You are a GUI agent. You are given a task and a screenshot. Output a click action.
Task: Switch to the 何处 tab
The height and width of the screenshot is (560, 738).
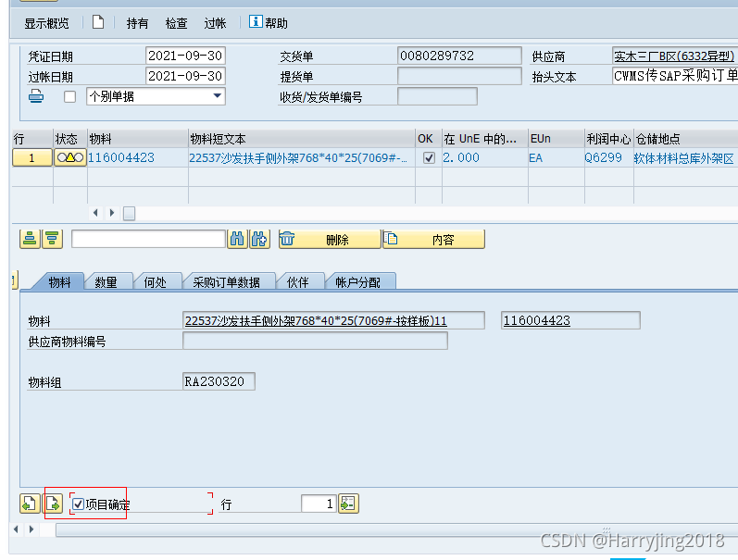[x=156, y=282]
